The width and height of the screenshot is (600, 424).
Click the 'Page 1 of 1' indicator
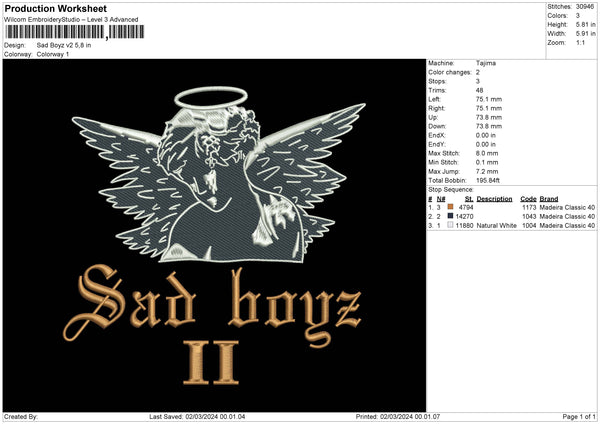579,416
